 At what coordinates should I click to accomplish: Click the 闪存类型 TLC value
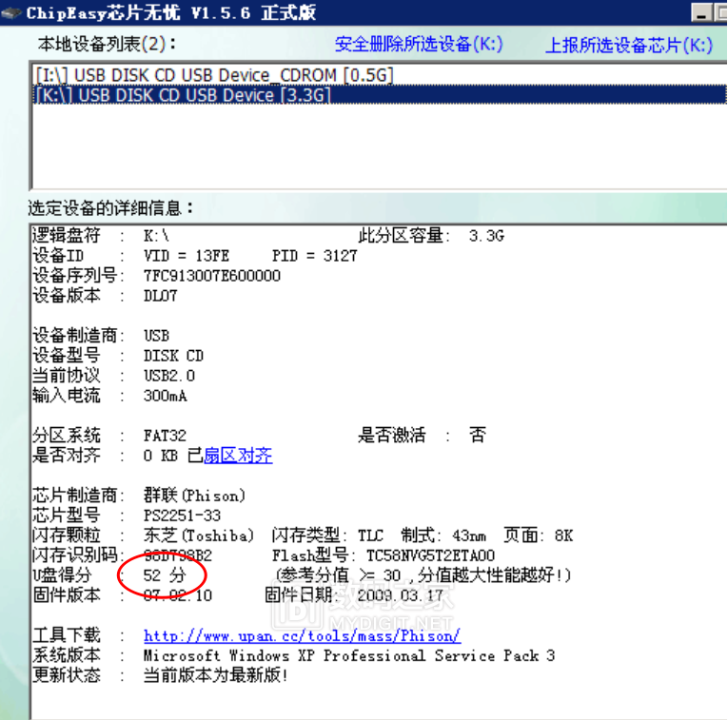[370, 535]
